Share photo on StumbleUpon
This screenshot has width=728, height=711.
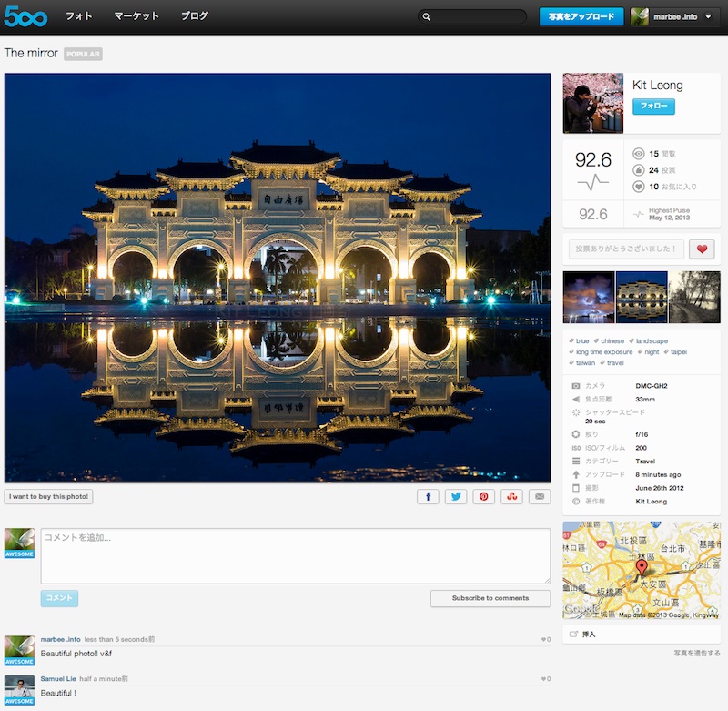click(512, 497)
